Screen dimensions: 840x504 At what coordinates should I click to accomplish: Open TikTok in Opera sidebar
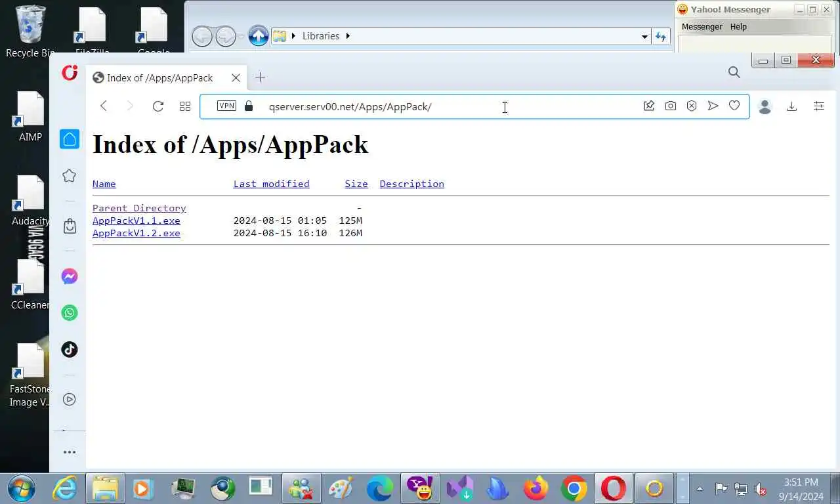pyautogui.click(x=70, y=349)
